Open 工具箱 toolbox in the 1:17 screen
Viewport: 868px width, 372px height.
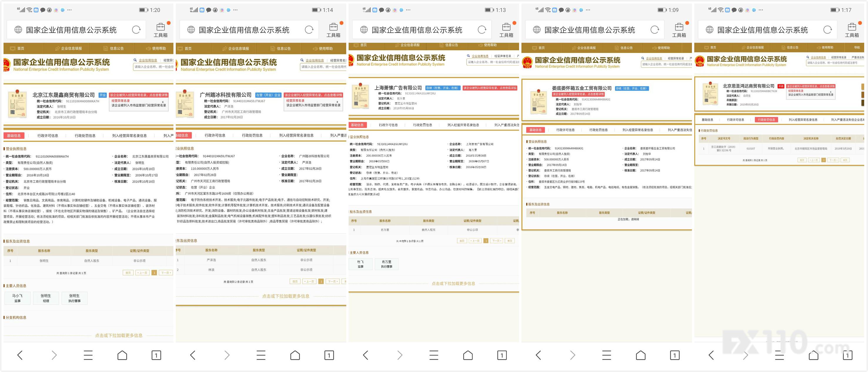852,30
